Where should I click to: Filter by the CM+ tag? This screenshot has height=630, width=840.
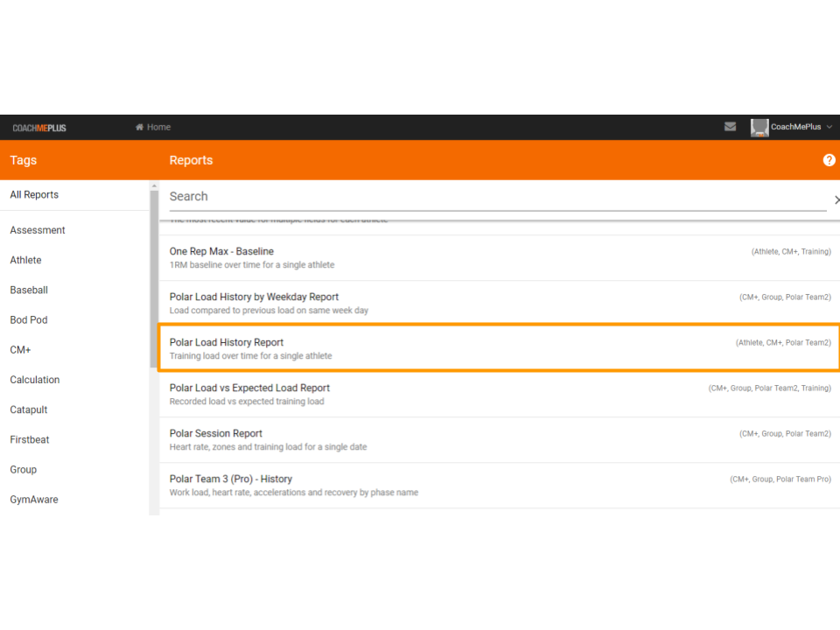pyautogui.click(x=20, y=350)
